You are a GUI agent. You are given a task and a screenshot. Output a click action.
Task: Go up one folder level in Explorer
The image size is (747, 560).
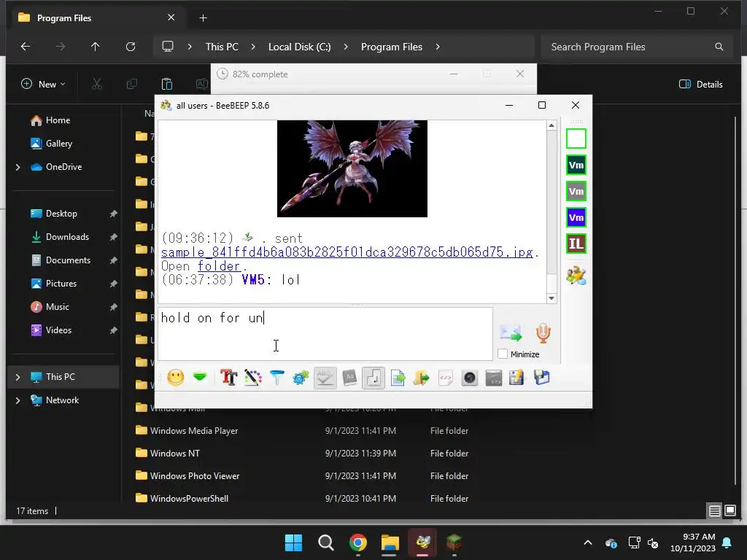[x=96, y=47]
